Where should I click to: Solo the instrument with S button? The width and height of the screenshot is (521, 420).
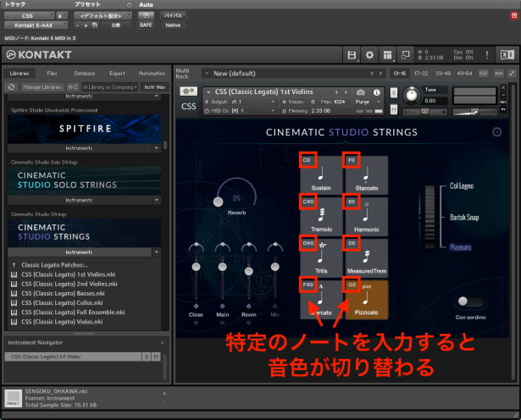pos(394,92)
